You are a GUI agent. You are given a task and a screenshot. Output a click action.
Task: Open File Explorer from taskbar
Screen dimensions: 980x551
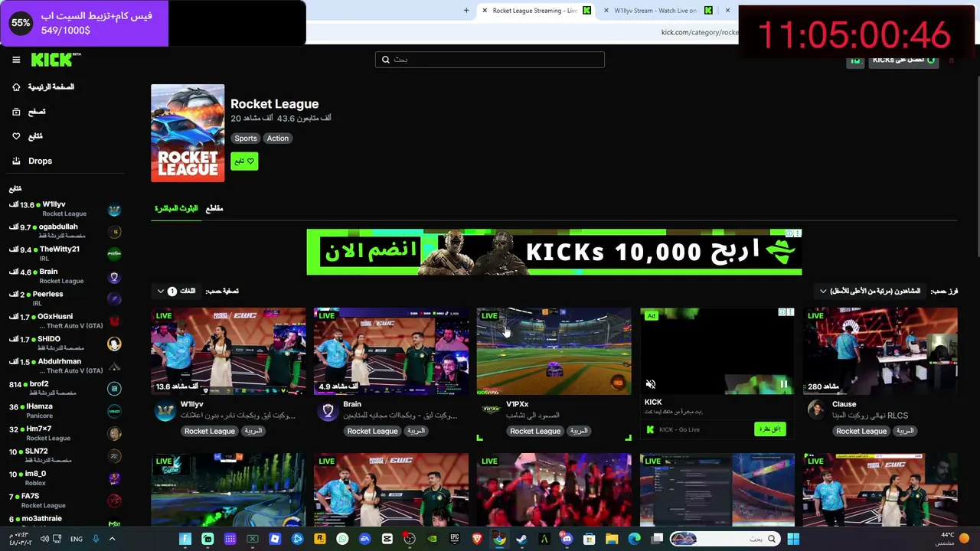coord(612,539)
